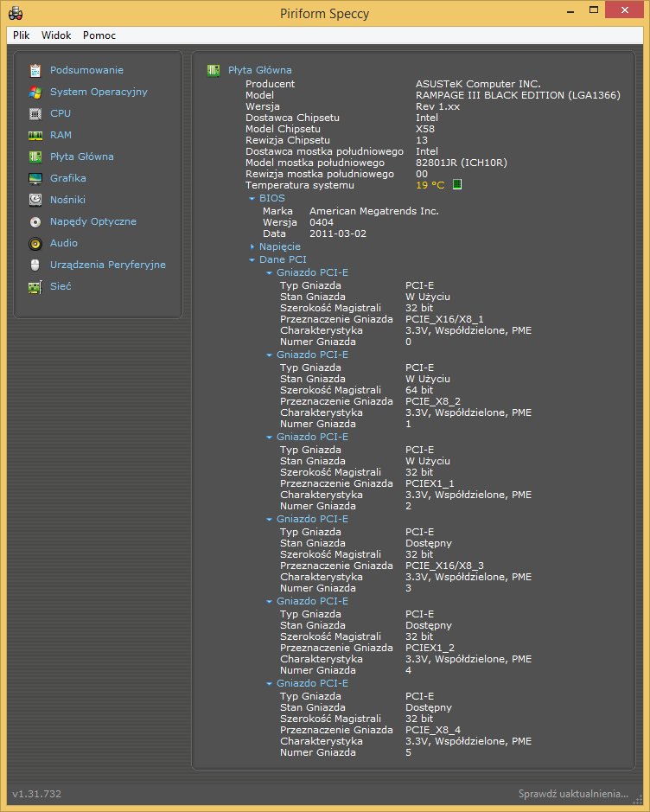Click the version v1.31.732 text
This screenshot has width=650, height=812.
point(37,793)
